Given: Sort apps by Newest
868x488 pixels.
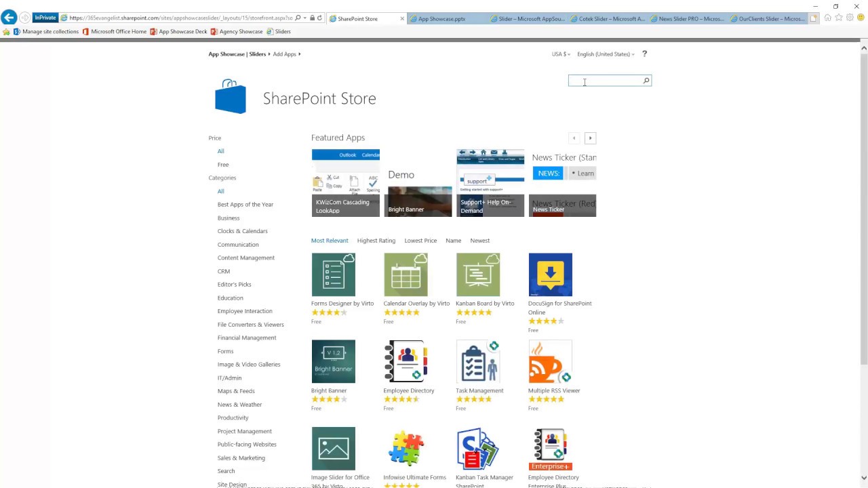Looking at the screenshot, I should (x=480, y=241).
